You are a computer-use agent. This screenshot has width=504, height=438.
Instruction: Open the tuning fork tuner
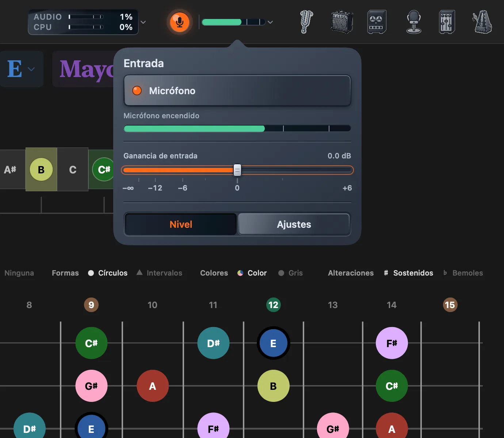pyautogui.click(x=306, y=22)
